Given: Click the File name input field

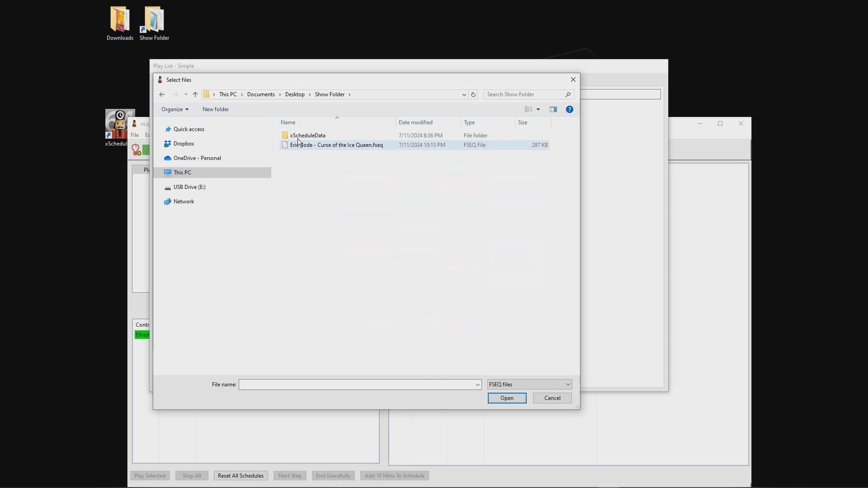Looking at the screenshot, I should pyautogui.click(x=356, y=385).
